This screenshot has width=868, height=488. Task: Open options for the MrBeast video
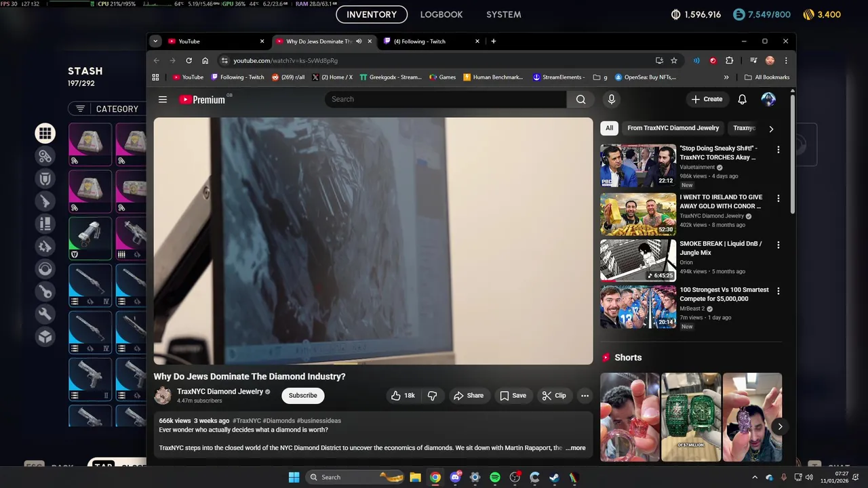pos(778,291)
